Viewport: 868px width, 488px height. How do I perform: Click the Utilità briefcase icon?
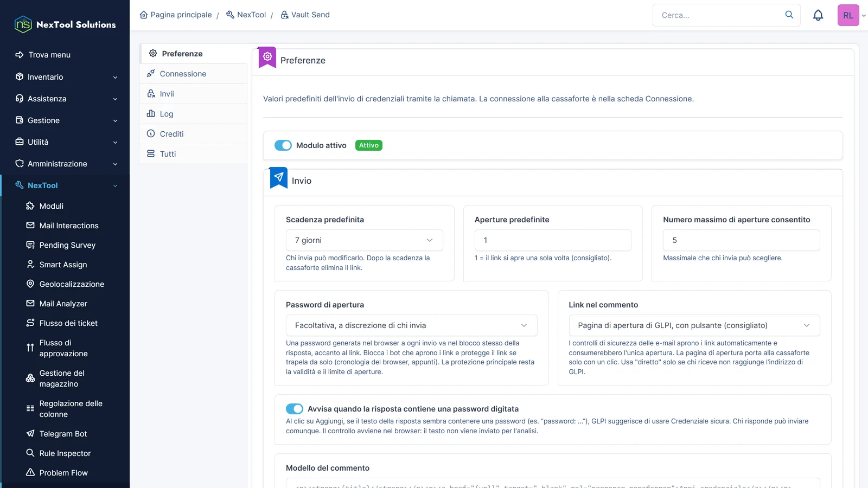pos(20,142)
